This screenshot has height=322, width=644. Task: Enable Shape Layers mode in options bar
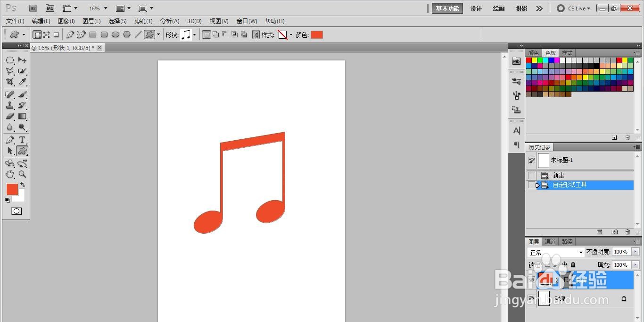[37, 34]
